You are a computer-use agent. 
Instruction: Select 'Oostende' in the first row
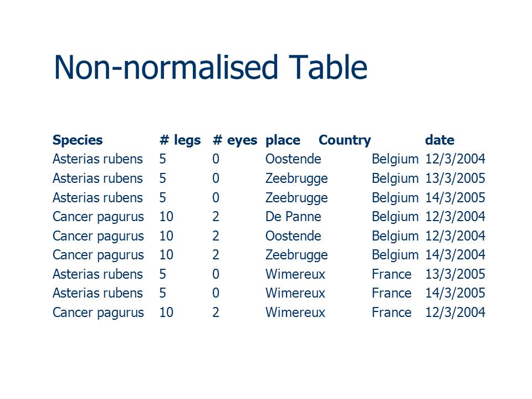[x=293, y=159]
